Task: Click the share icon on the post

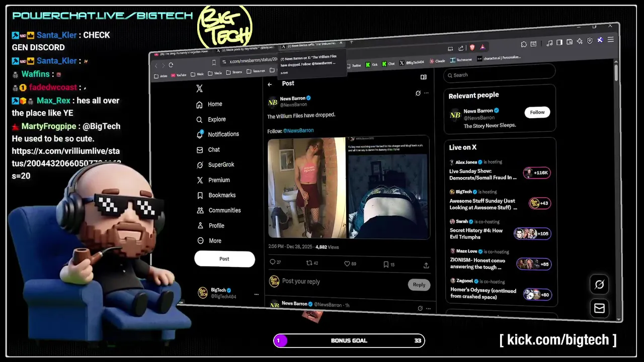Action: point(426,265)
